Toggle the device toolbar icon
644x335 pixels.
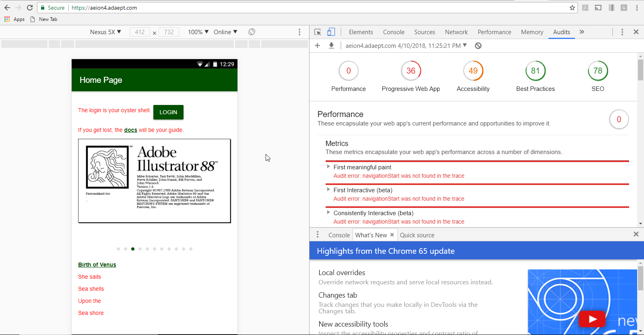coord(331,32)
